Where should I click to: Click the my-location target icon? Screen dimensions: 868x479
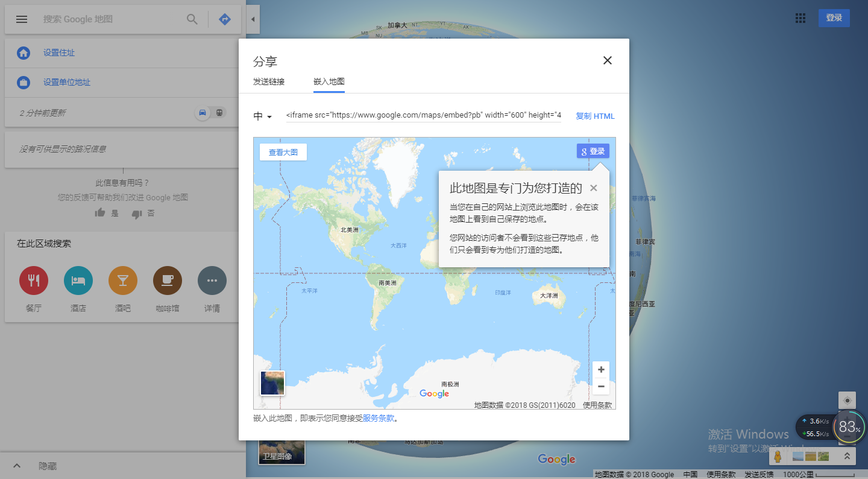pos(848,401)
